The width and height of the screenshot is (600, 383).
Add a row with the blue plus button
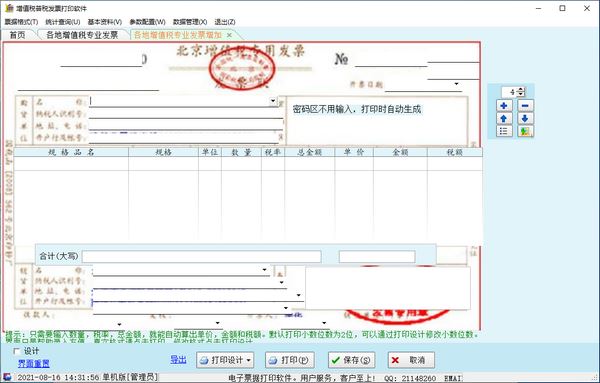point(504,105)
